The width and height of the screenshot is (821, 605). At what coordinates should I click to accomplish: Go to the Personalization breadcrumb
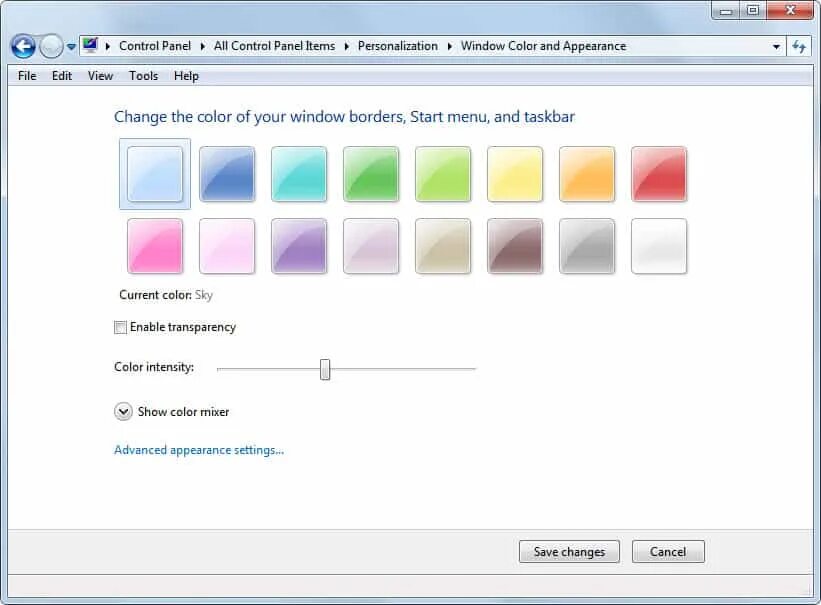pyautogui.click(x=397, y=46)
